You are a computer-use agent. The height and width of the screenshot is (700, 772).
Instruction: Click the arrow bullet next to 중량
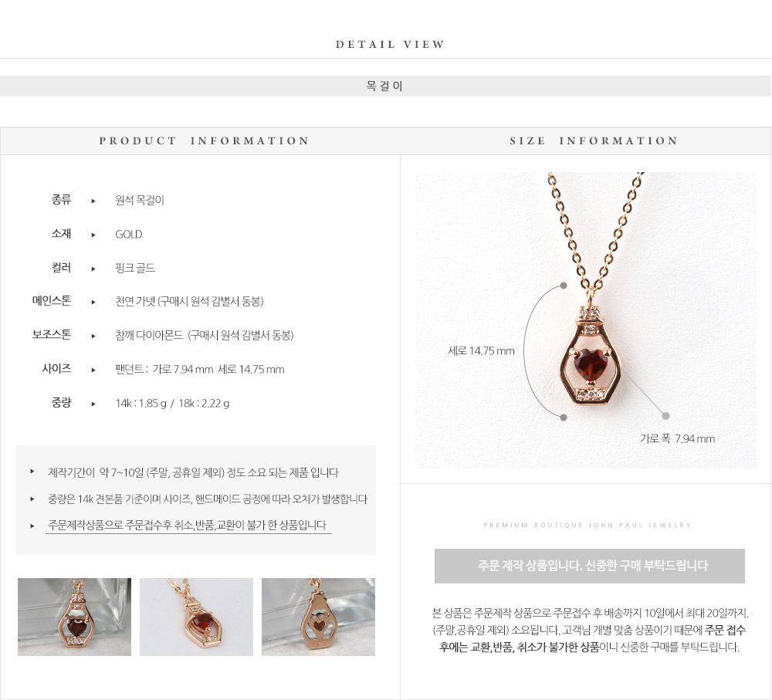pos(93,404)
